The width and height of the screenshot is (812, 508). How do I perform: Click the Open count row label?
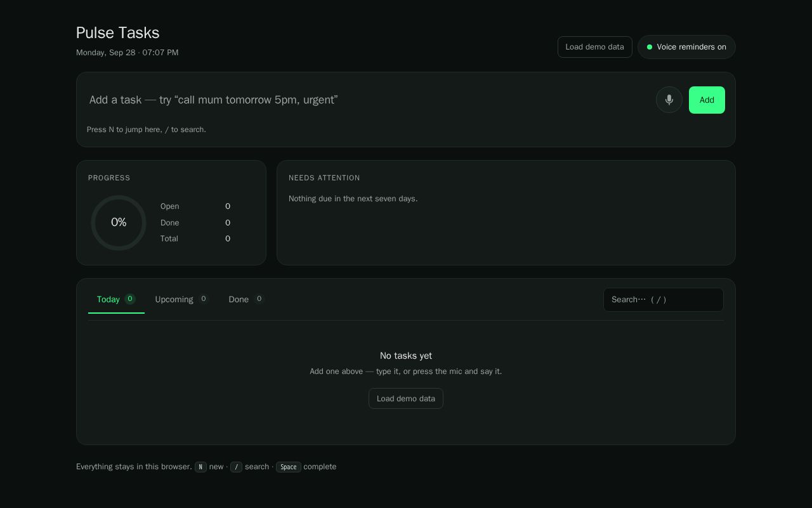[169, 206]
